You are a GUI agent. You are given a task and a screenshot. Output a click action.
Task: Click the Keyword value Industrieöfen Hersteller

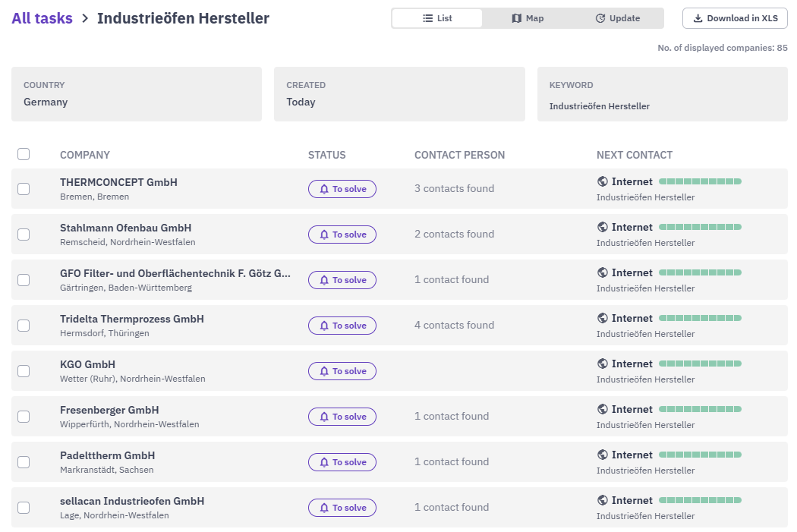pyautogui.click(x=600, y=106)
